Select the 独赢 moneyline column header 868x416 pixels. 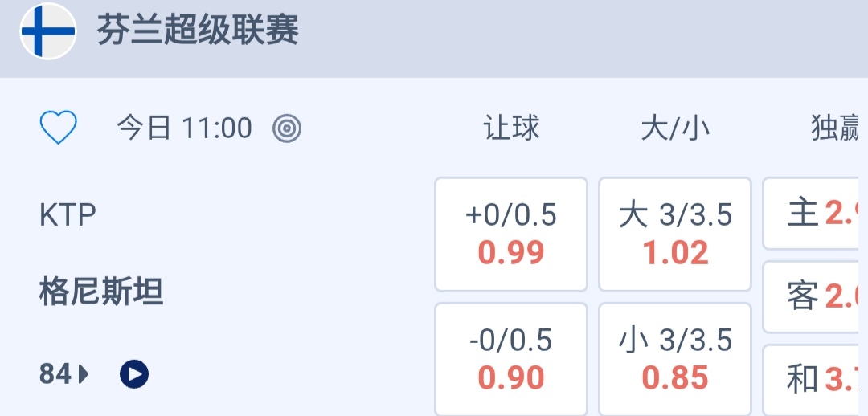click(837, 128)
